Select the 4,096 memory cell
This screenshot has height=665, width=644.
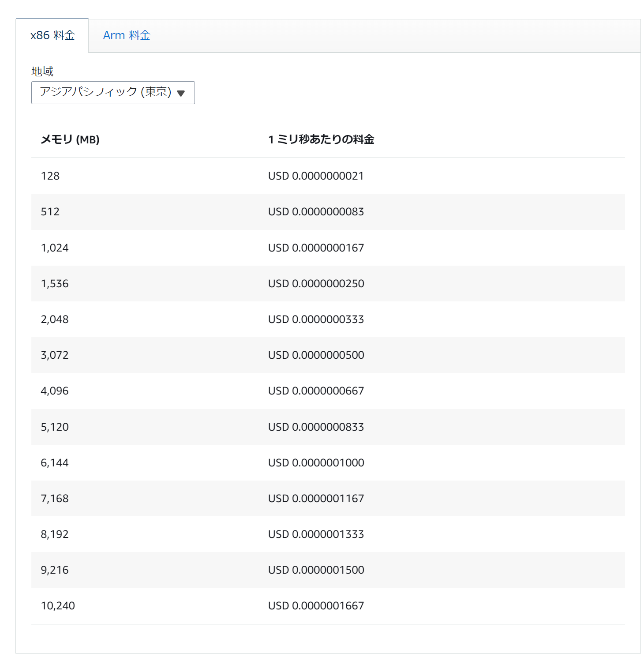point(55,391)
